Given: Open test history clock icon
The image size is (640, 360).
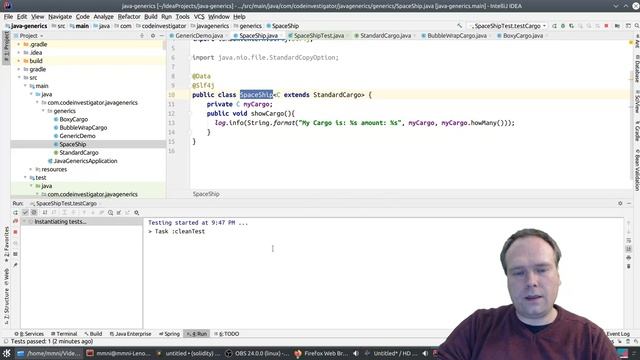Looking at the screenshot, I should coord(111,213).
